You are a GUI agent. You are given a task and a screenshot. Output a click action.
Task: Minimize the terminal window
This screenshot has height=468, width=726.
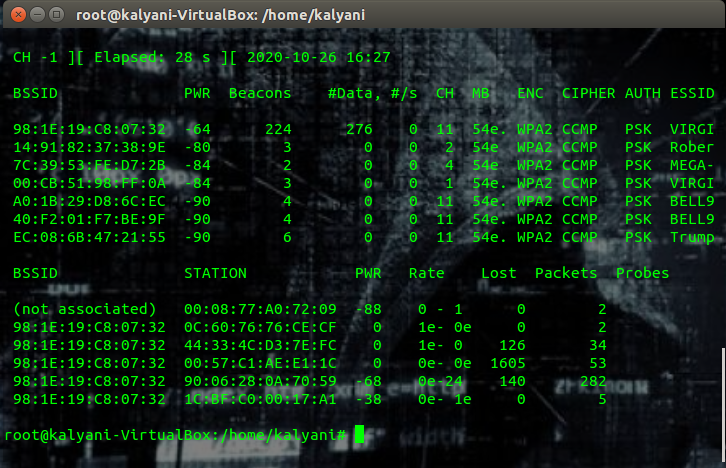point(37,15)
